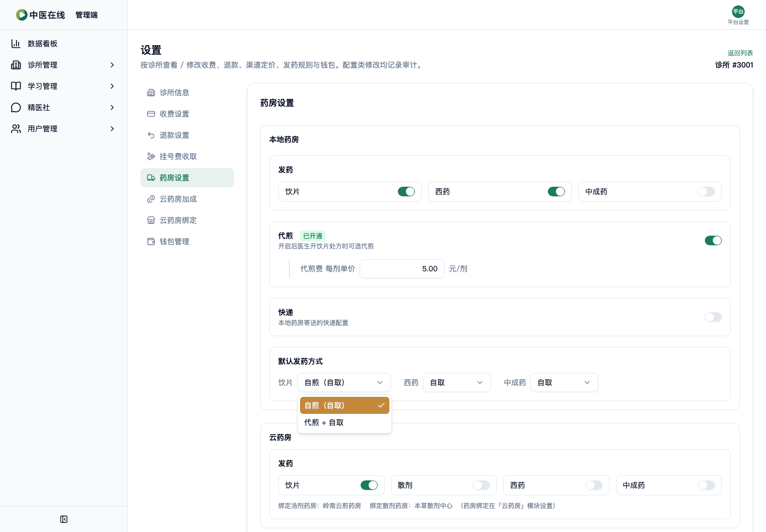Expand the 诊所管理 chevron
Viewport: 766px width, 532px height.
pyautogui.click(x=112, y=65)
